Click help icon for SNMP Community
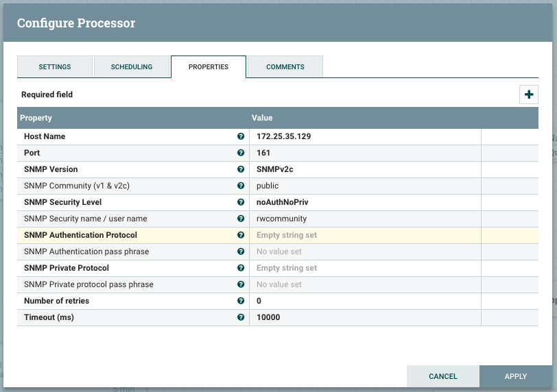The image size is (557, 392). click(241, 186)
